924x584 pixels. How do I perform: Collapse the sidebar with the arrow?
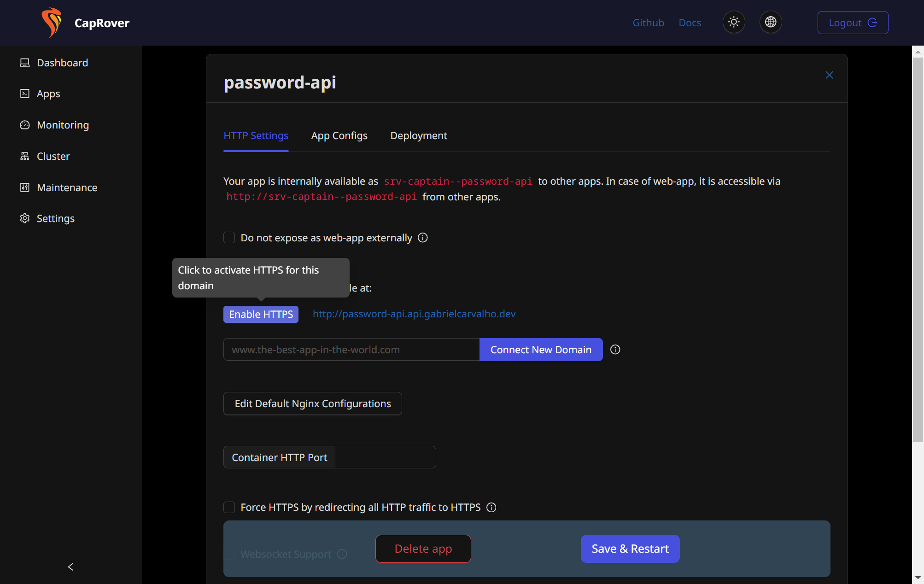(x=70, y=567)
